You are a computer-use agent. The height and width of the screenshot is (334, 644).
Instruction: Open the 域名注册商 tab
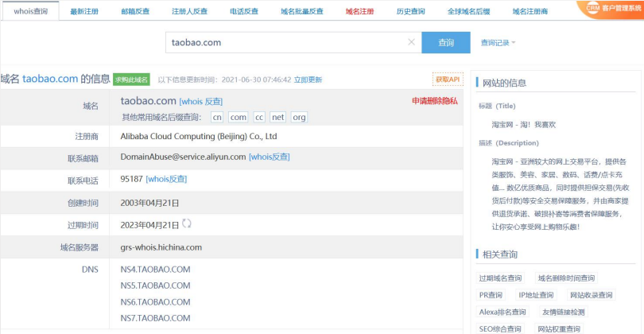point(530,11)
